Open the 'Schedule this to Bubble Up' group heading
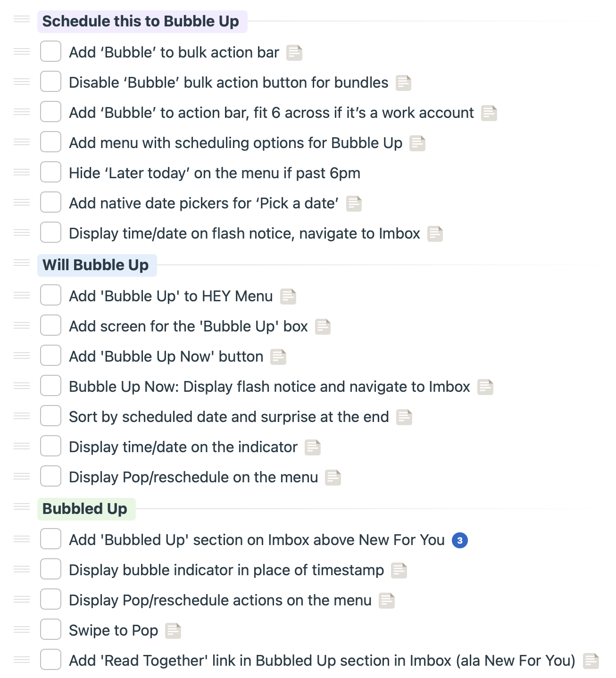 (x=141, y=22)
